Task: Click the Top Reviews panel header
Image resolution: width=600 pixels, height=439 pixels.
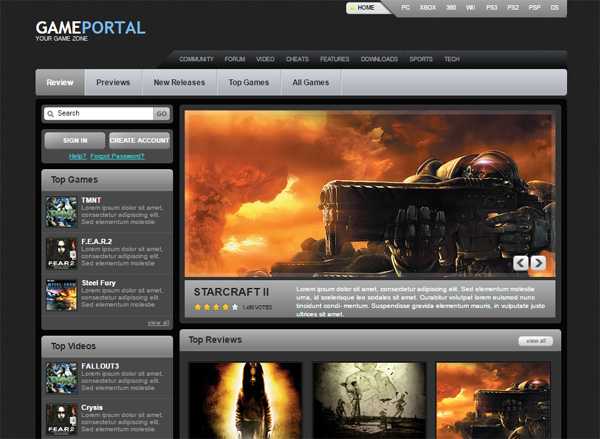Action: 370,340
